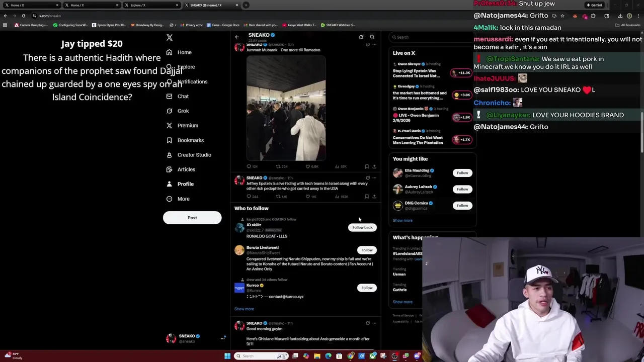
Task: Show more under What's happening
Action: pos(403,302)
